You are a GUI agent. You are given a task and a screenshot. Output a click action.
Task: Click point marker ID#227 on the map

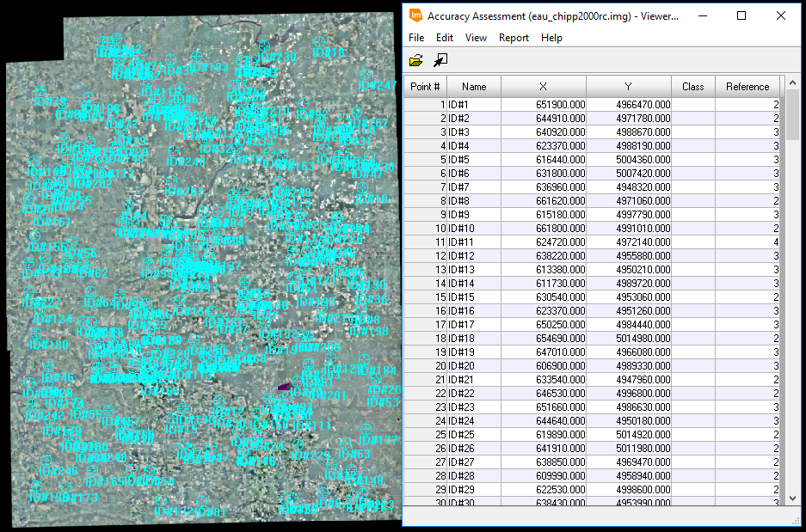(x=28, y=292)
